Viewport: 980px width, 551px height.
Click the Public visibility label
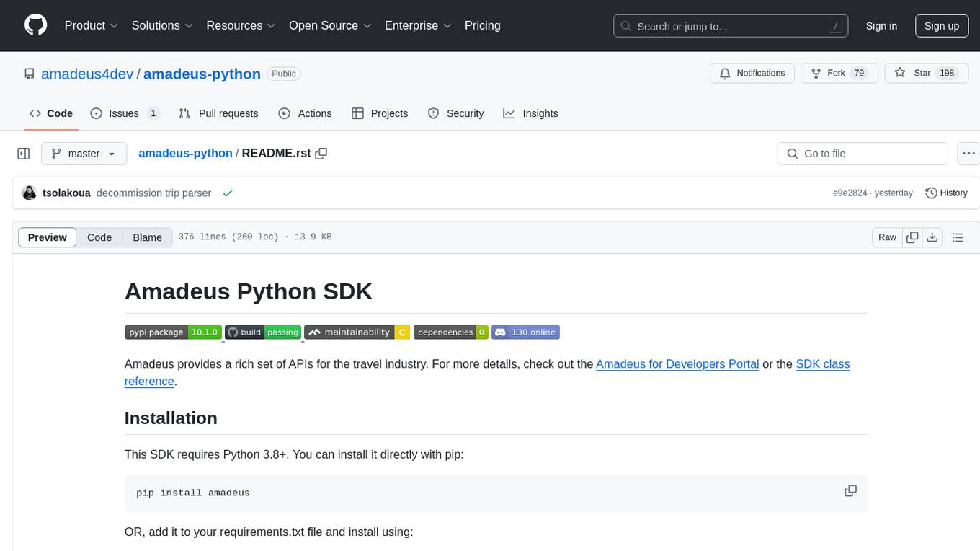(284, 74)
